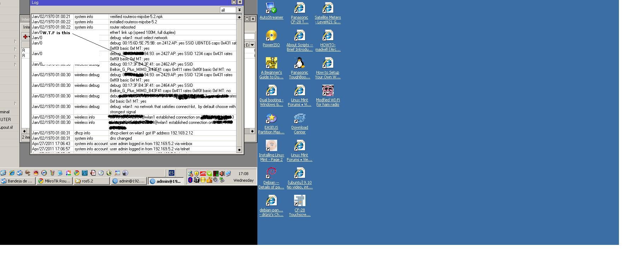Switch to the 'Bandeja de ...' taskbar window
644x271 pixels.
(x=18, y=181)
